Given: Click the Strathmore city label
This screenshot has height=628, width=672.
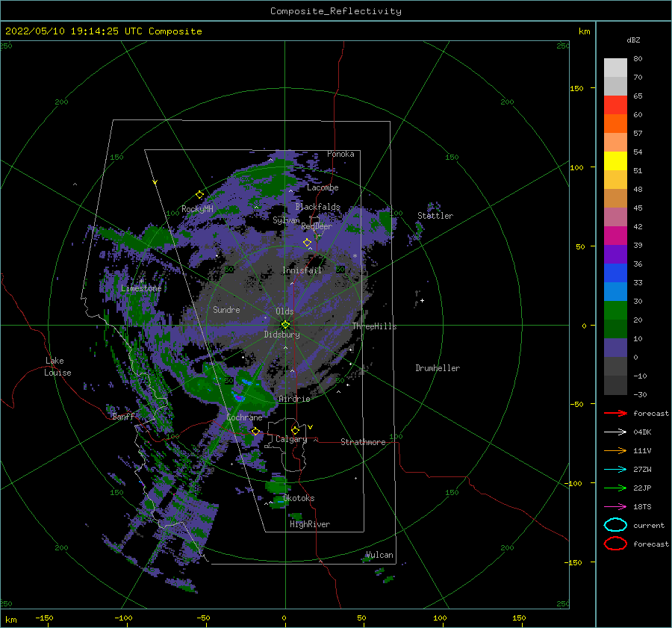Looking at the screenshot, I should 363,442.
